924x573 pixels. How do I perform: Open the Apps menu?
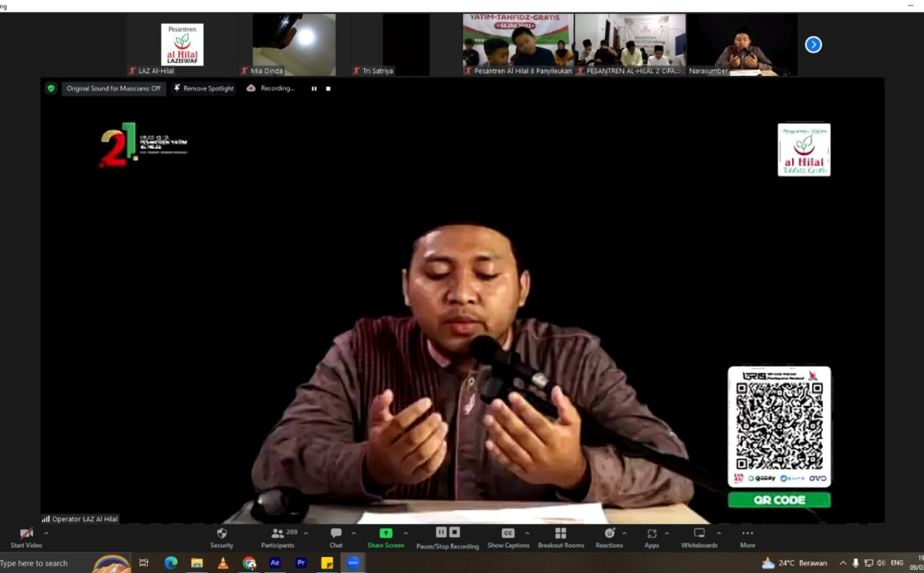pyautogui.click(x=652, y=537)
